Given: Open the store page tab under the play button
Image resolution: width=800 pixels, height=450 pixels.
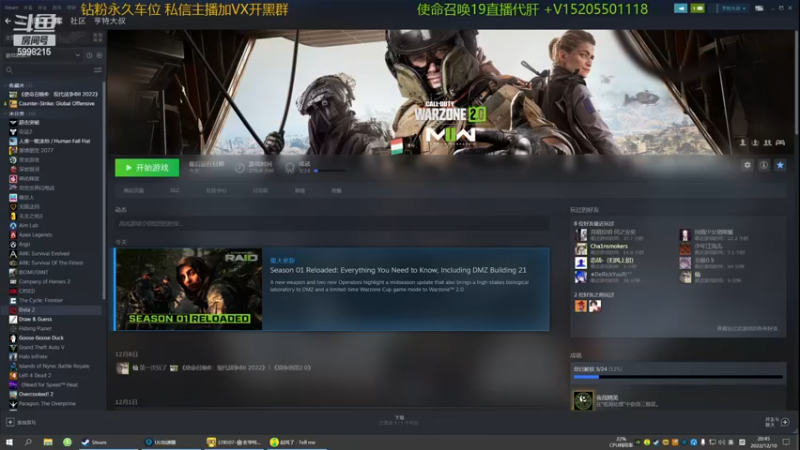Looking at the screenshot, I should (134, 190).
